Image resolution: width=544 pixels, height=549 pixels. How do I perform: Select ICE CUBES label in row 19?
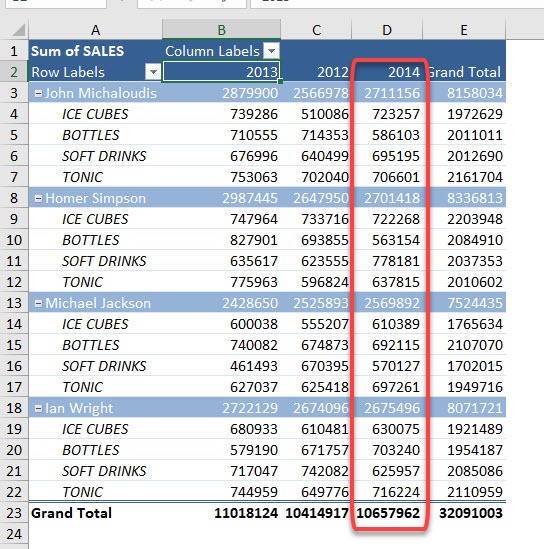click(95, 429)
